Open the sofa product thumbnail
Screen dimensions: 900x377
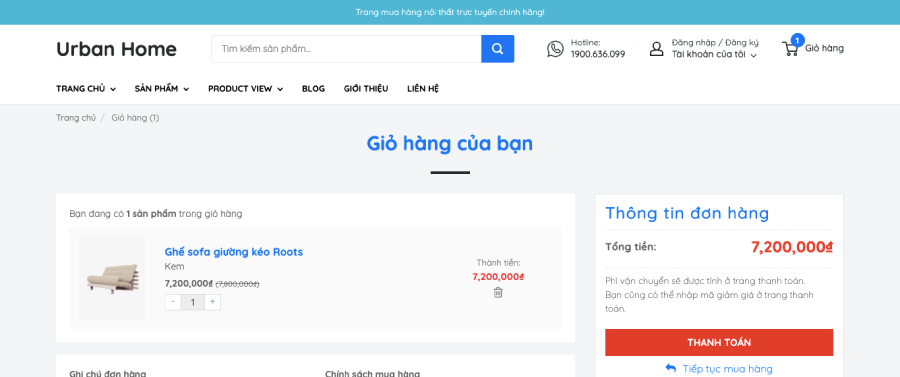pyautogui.click(x=112, y=278)
